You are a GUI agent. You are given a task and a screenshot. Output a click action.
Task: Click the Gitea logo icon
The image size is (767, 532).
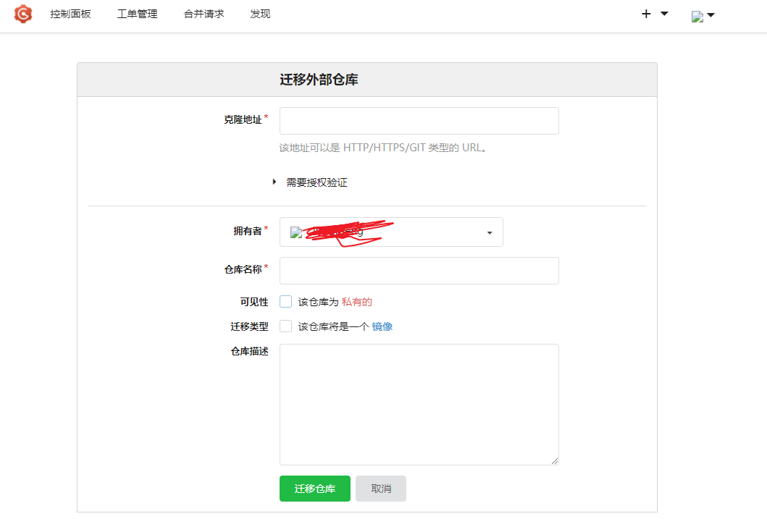(x=22, y=14)
